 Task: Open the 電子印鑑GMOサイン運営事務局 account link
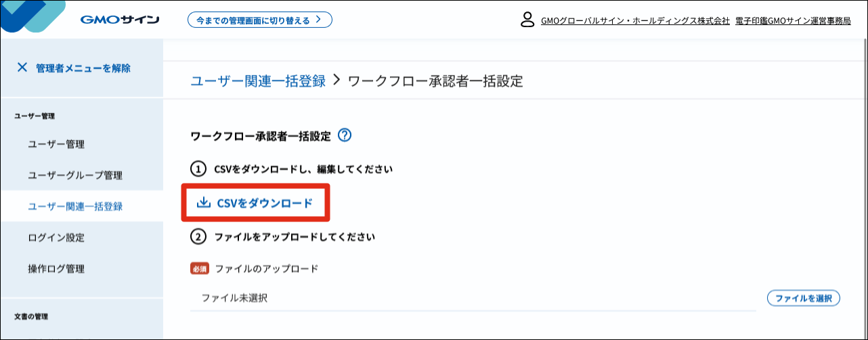pyautogui.click(x=793, y=21)
